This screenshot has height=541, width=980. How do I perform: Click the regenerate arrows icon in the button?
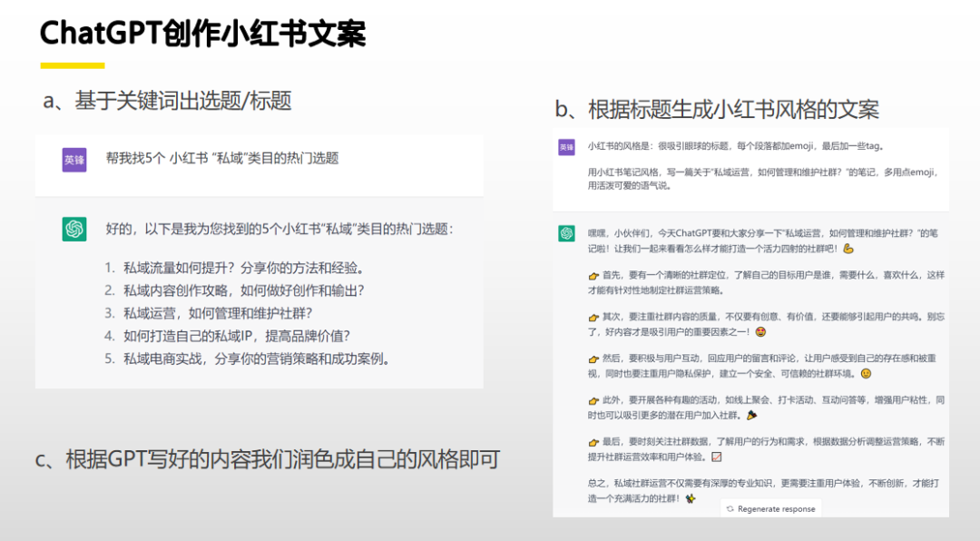(x=730, y=509)
